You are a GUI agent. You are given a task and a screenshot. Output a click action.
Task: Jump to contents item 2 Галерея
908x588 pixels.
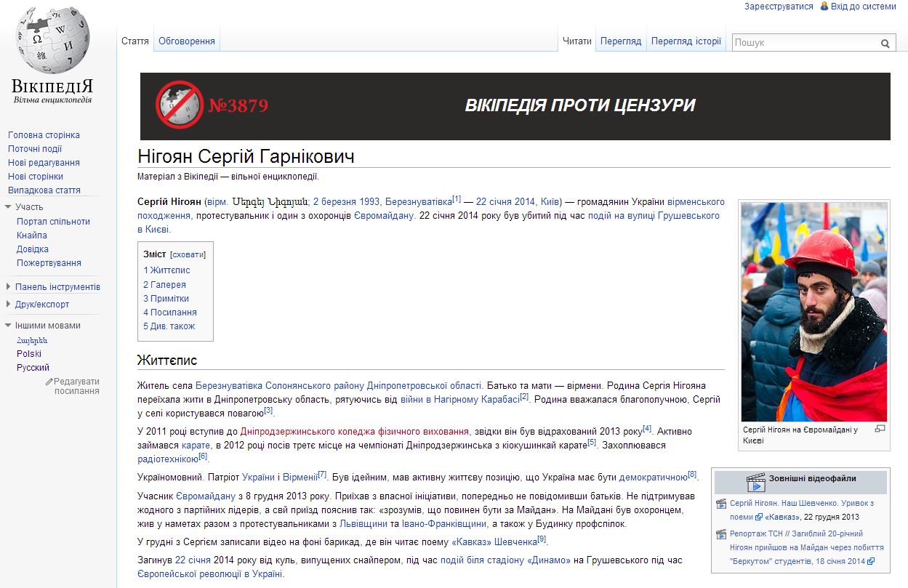164,285
